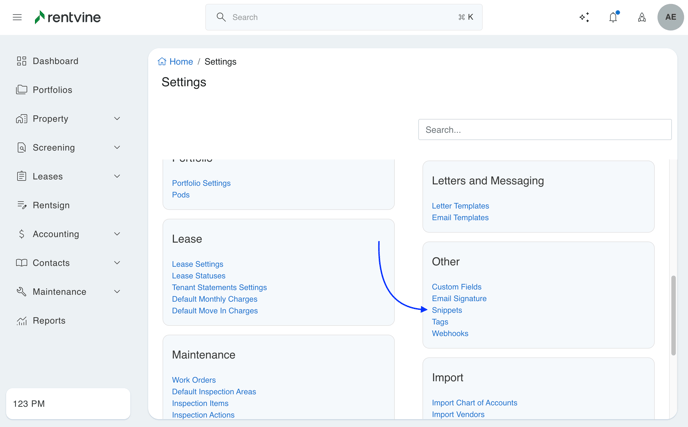
Task: Expand the Accounting menu chevron
Action: [x=117, y=234]
